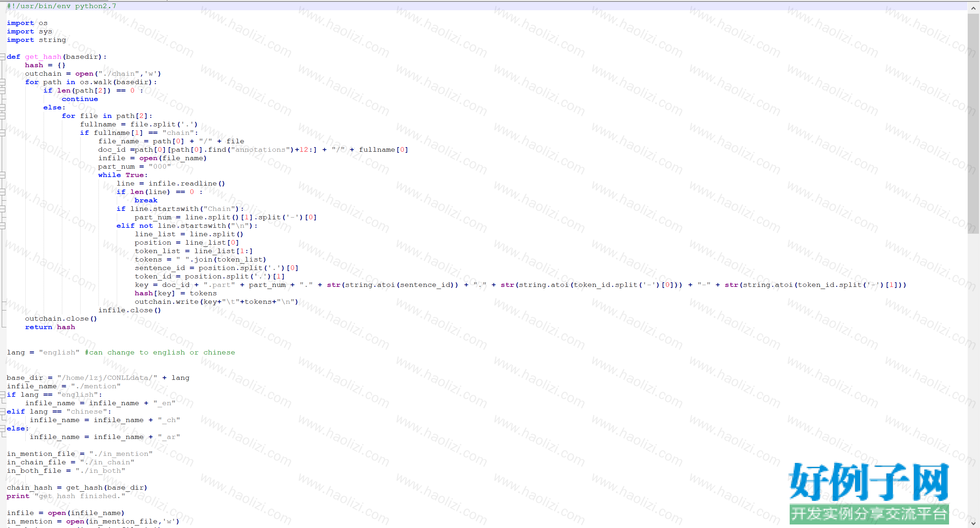980x528 pixels.
Task: Fold the 'for file in path[2]' loop
Action: pos(3,116)
